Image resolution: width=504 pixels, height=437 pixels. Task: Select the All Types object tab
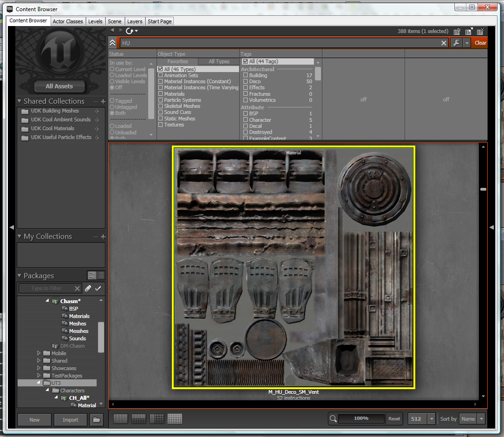tap(219, 61)
